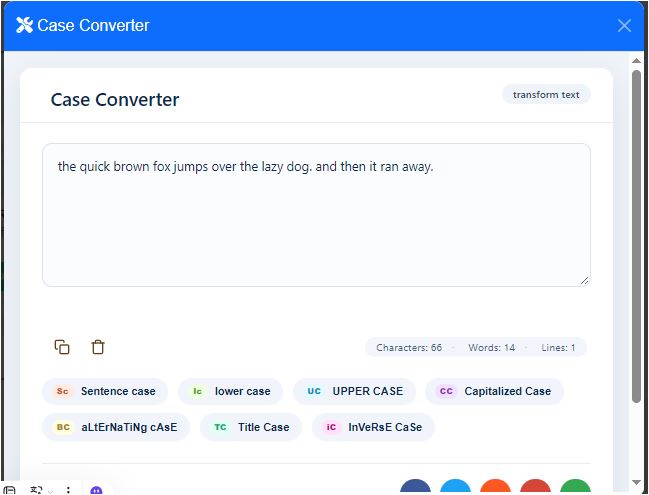Click the scrollbar up arrow
Screen dimensions: 649x495
(636, 60)
